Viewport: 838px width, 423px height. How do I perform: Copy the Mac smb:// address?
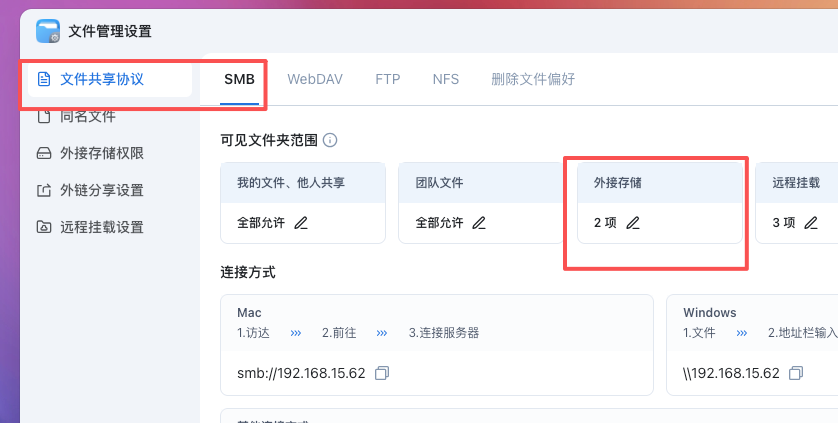tap(381, 373)
